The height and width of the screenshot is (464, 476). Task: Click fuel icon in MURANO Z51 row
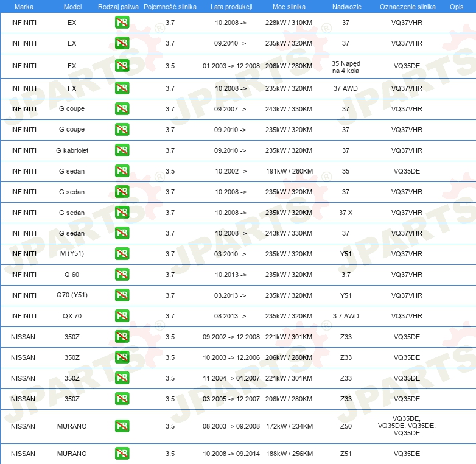coord(122,454)
